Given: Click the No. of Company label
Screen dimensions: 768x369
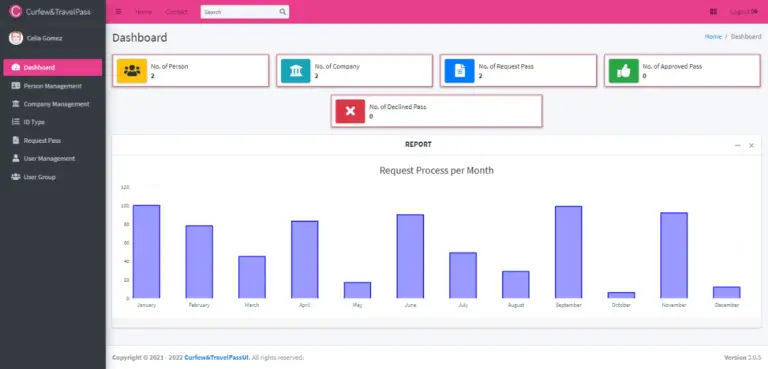Looking at the screenshot, I should coord(337,67).
